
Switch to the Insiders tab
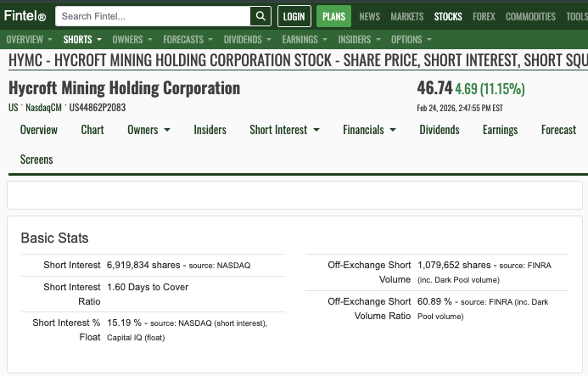point(210,130)
